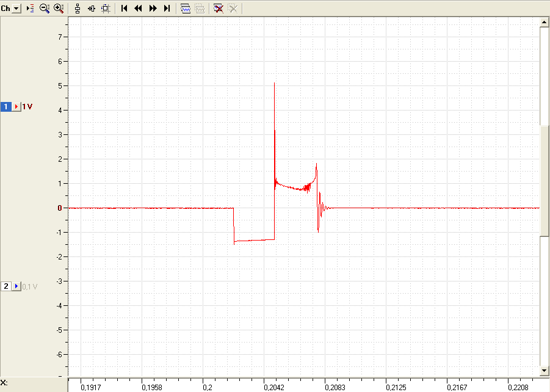Open the Ch channel dropdown
Viewport: 550px width, 392px height.
16,9
